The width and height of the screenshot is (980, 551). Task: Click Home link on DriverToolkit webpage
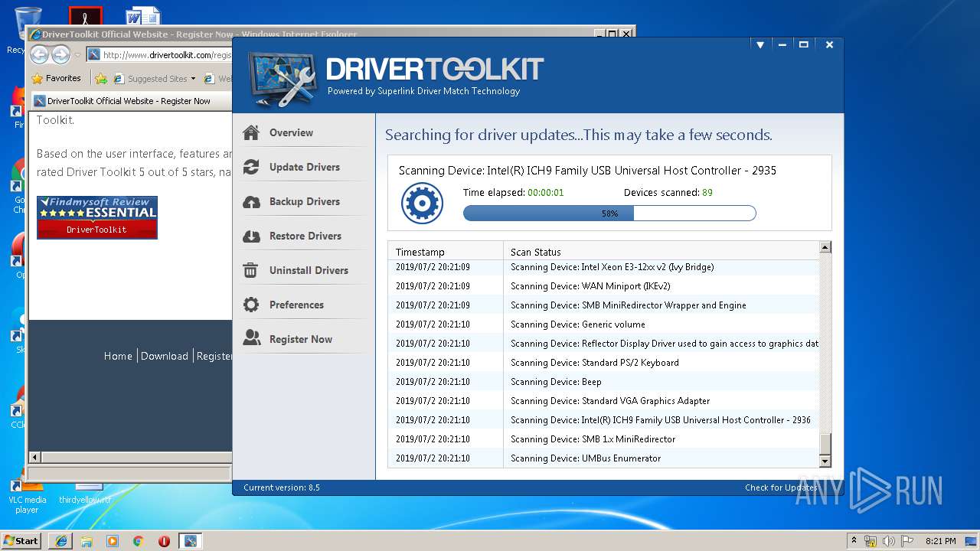118,356
